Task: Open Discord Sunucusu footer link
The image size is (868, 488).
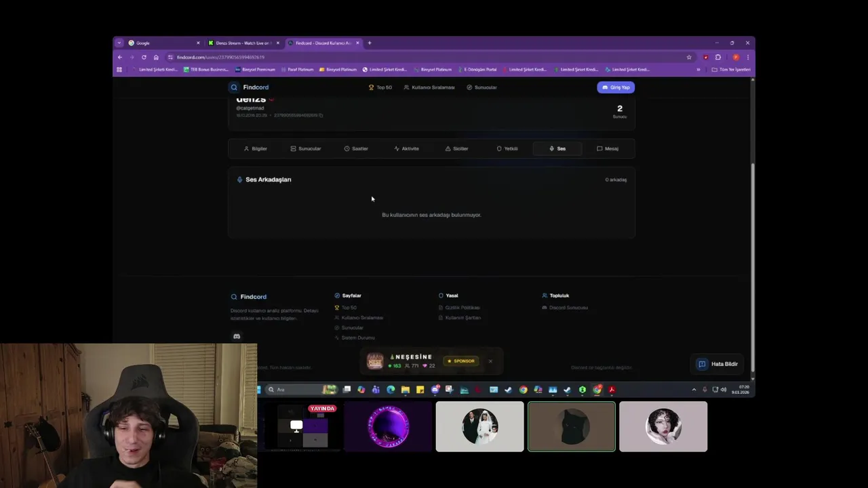Action: (x=565, y=308)
